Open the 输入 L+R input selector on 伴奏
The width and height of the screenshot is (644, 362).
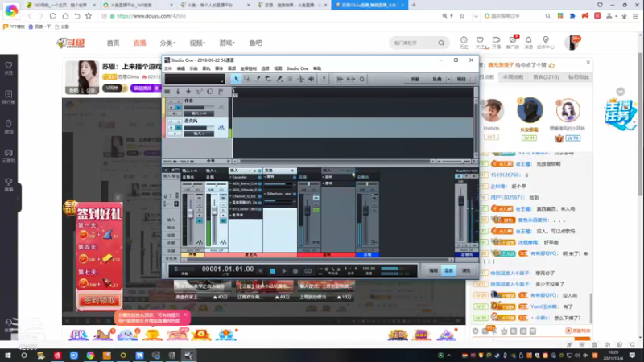(199, 113)
